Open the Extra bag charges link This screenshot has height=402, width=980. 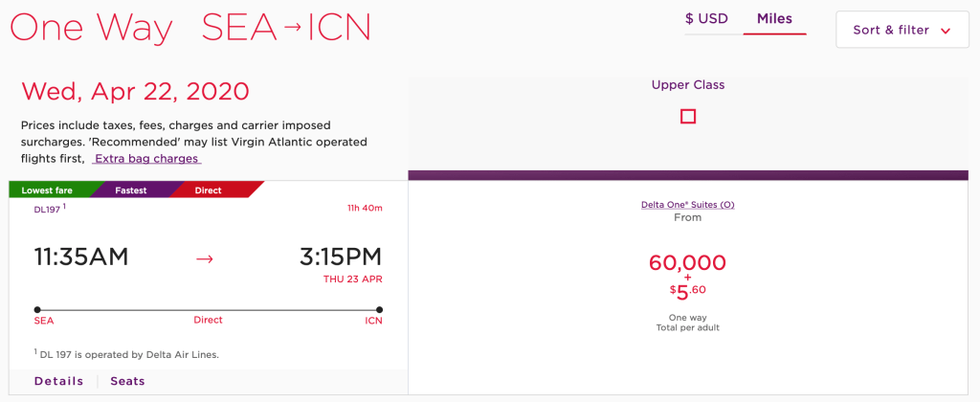point(145,159)
